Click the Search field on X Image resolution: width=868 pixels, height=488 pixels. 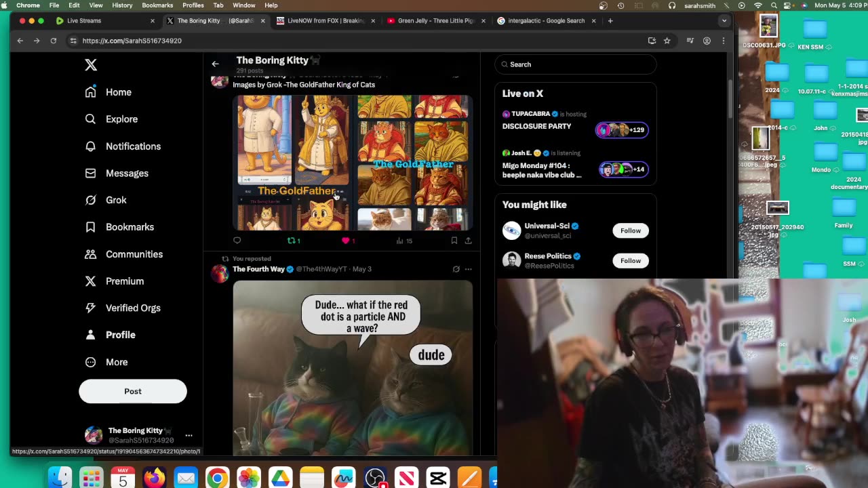[x=576, y=64]
